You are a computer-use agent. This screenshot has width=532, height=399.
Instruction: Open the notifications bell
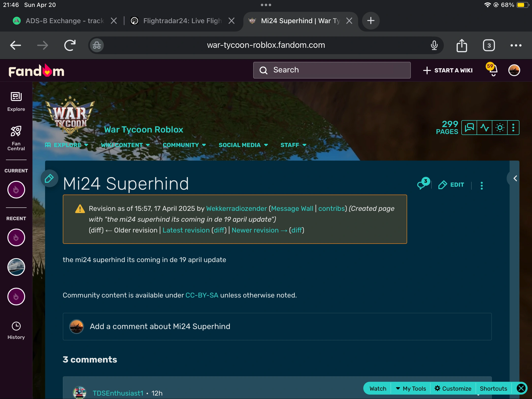493,70
